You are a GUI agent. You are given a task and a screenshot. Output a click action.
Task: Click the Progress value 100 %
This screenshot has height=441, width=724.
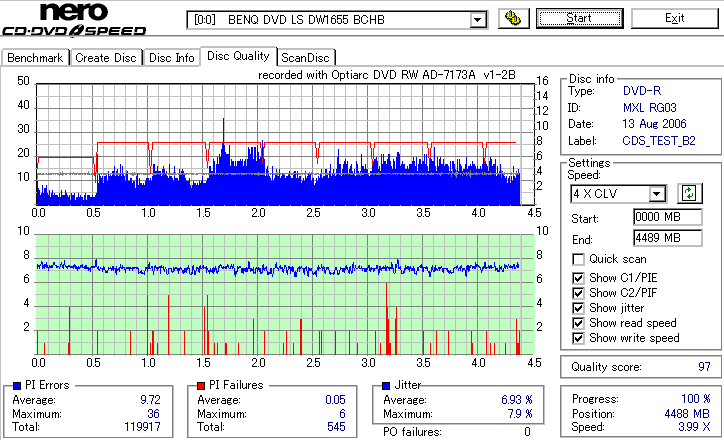[696, 399]
